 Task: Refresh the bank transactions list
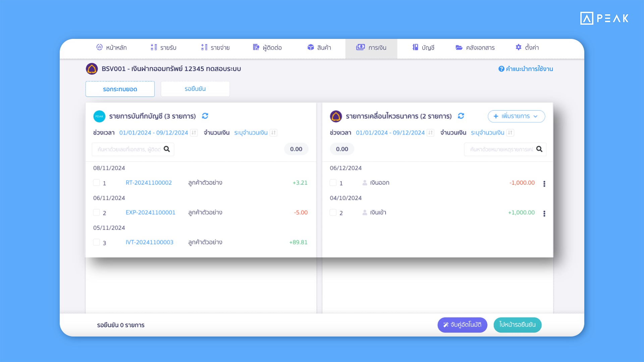point(461,116)
